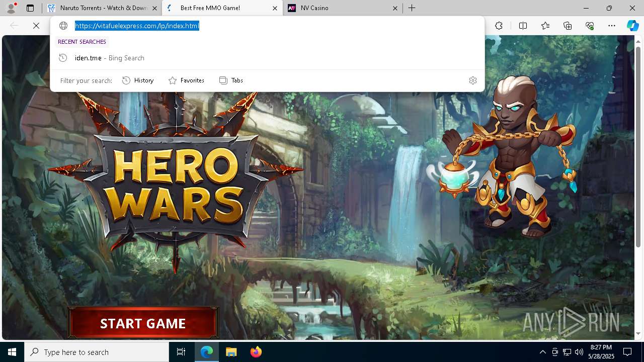Open Microsoft Edge from the taskbar
This screenshot has height=362, width=644.
[x=207, y=352]
